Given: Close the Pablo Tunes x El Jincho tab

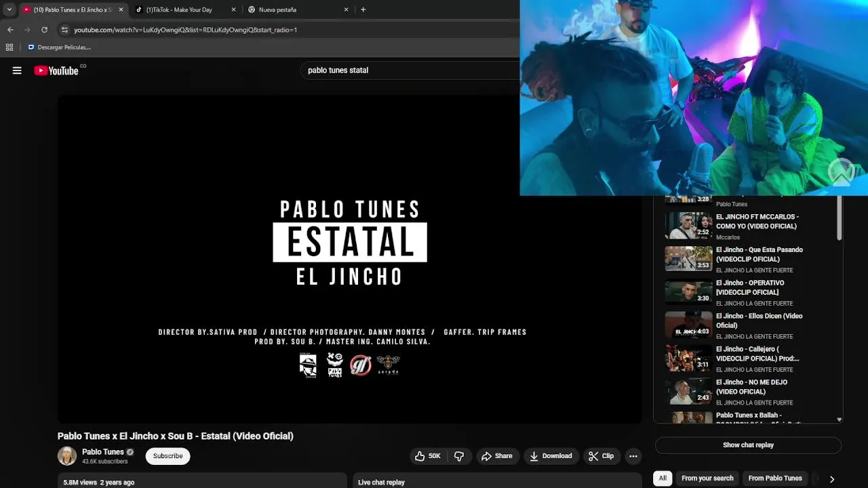Looking at the screenshot, I should tap(121, 9).
